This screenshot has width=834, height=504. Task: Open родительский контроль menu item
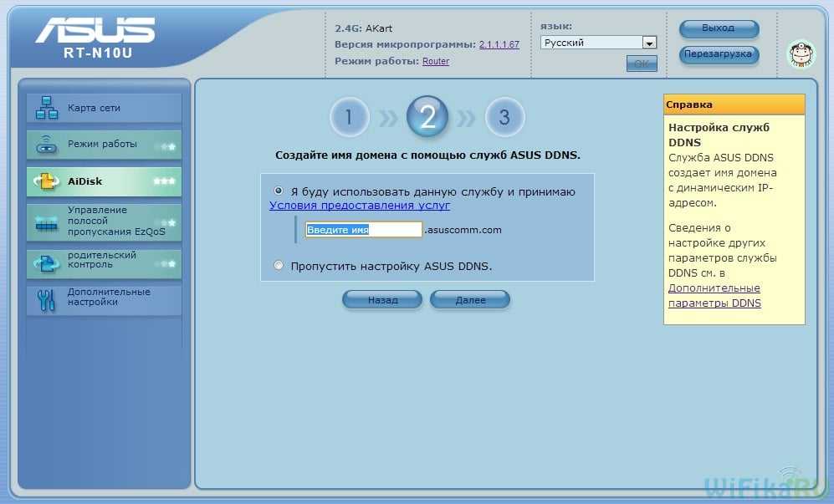click(105, 263)
